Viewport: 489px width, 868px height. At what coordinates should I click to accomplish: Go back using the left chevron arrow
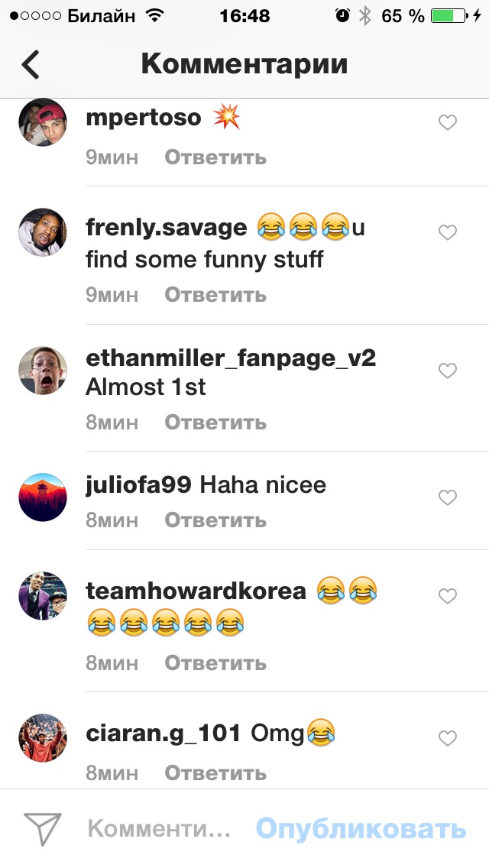point(31,64)
